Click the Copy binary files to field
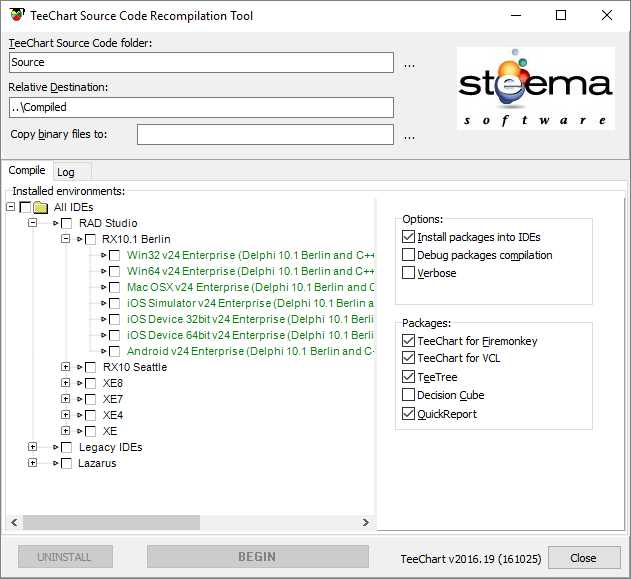631x579 pixels. click(x=265, y=134)
